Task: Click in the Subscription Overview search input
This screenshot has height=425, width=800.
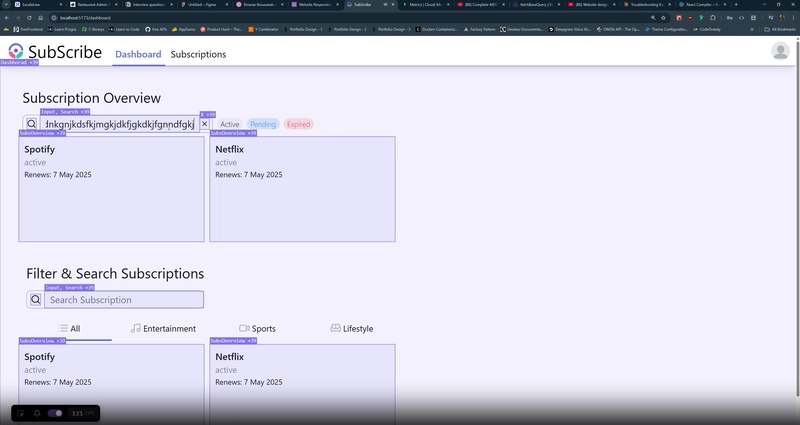Action: click(120, 124)
